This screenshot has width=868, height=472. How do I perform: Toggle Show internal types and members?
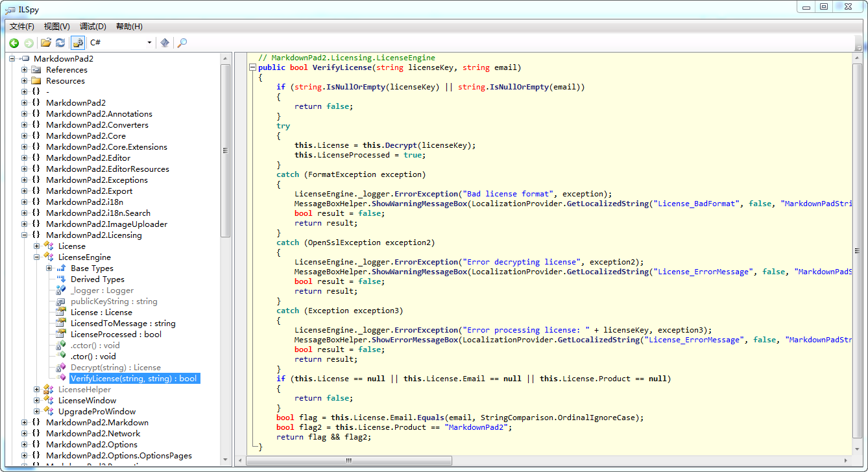tap(78, 43)
